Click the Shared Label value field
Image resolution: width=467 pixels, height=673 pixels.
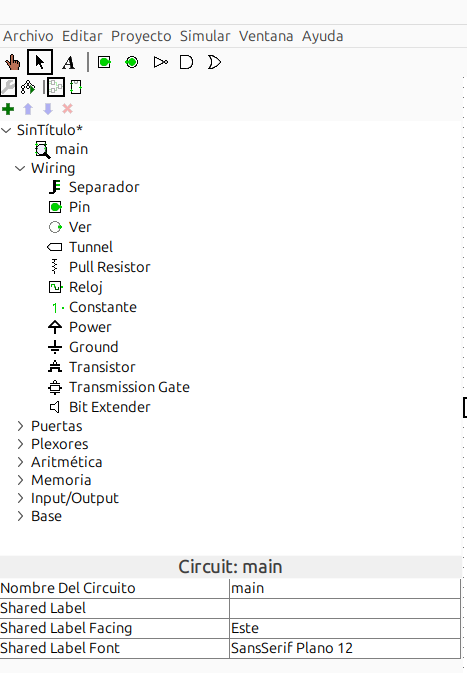(345, 609)
